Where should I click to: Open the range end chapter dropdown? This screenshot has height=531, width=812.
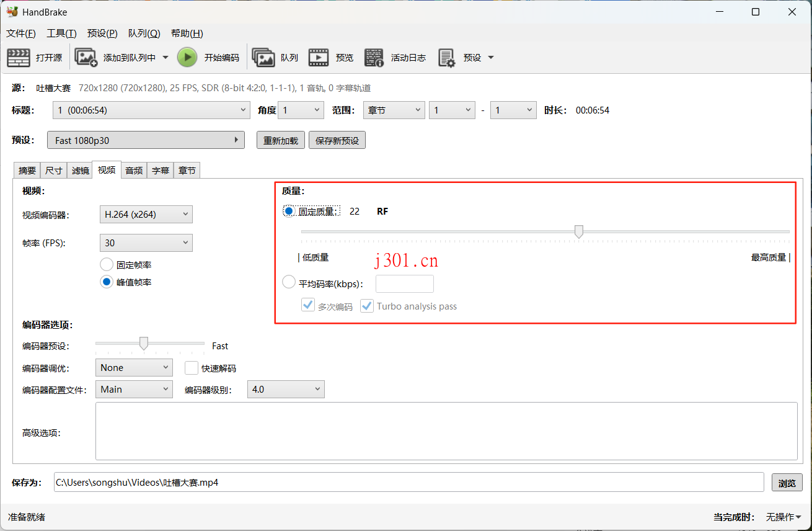pyautogui.click(x=513, y=110)
